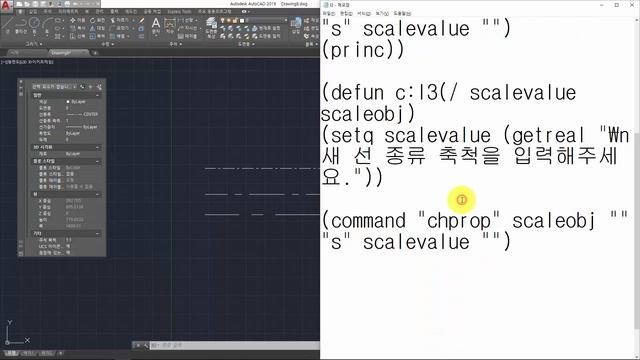Click the Print icon in quick access toolbar

67,4
